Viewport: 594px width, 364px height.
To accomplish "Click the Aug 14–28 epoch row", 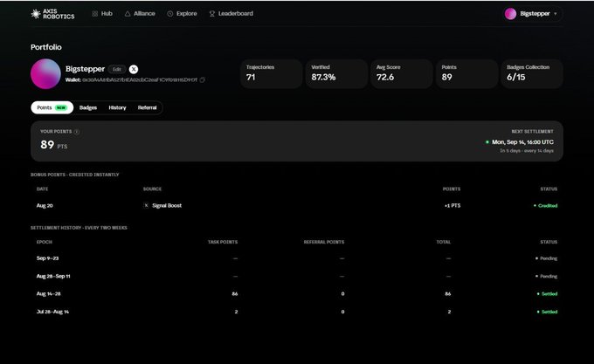I will (297, 293).
